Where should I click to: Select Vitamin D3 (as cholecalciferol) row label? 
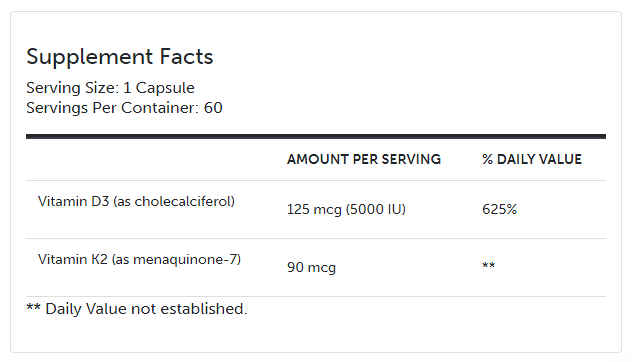[136, 201]
